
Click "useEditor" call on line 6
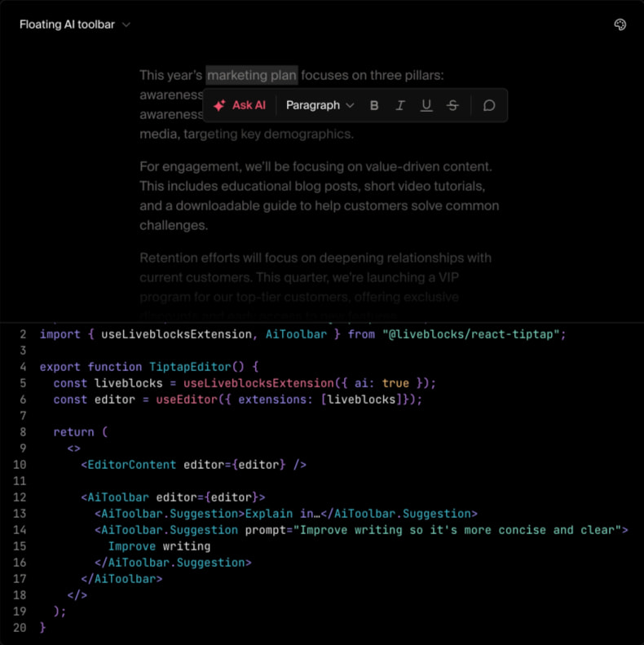point(187,400)
